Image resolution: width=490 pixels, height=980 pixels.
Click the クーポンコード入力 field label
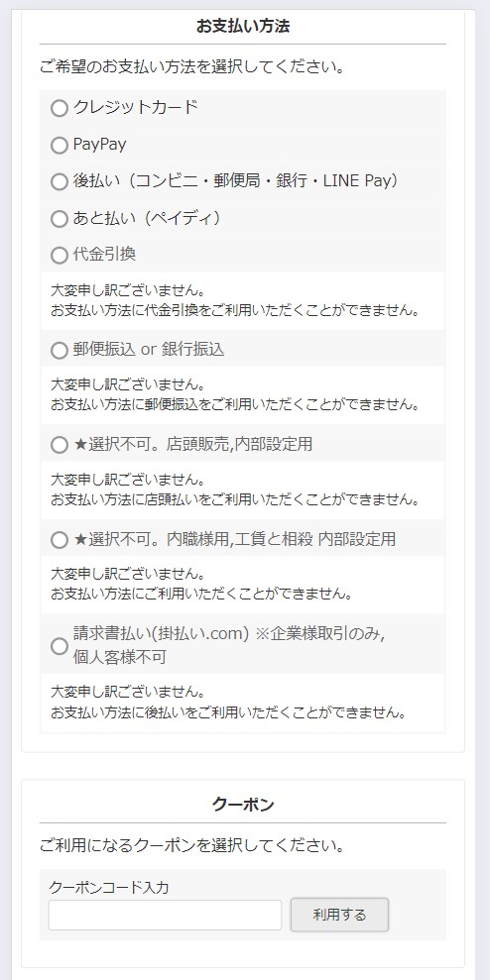(x=109, y=887)
